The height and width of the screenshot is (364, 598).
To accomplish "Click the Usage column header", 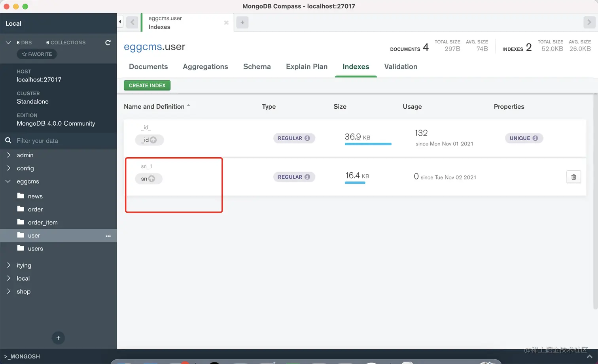I will 412,107.
